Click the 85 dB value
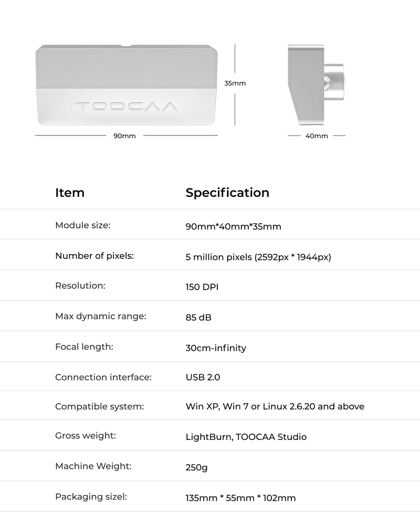This screenshot has width=420, height=525. click(198, 318)
